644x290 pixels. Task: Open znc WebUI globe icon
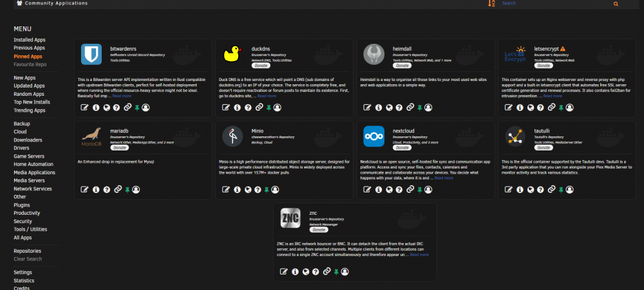pos(305,271)
